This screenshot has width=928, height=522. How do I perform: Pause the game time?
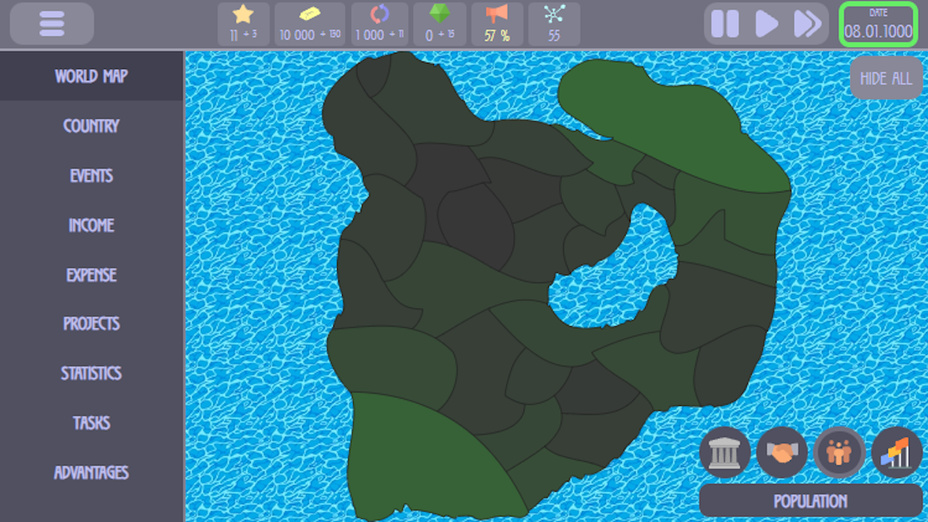point(725,24)
